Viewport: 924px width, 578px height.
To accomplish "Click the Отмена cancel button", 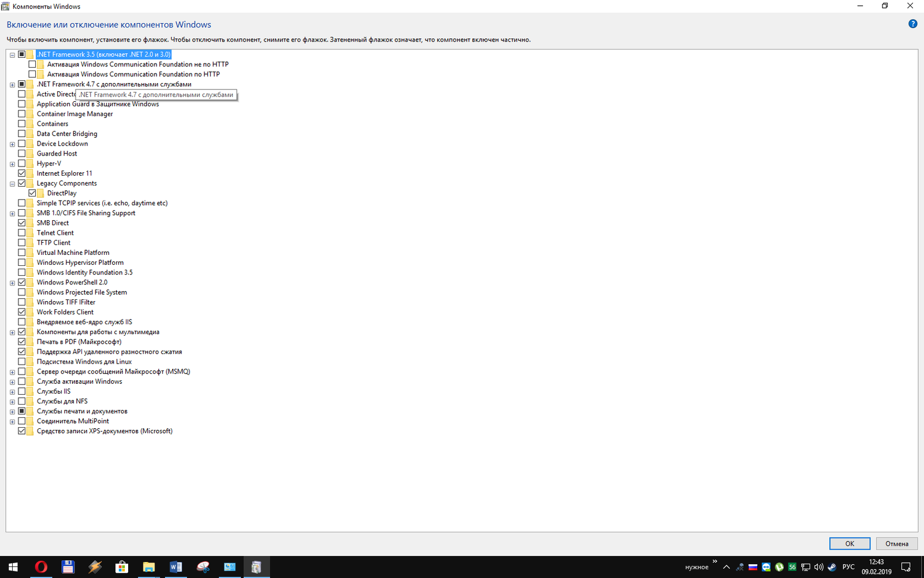I will point(897,543).
